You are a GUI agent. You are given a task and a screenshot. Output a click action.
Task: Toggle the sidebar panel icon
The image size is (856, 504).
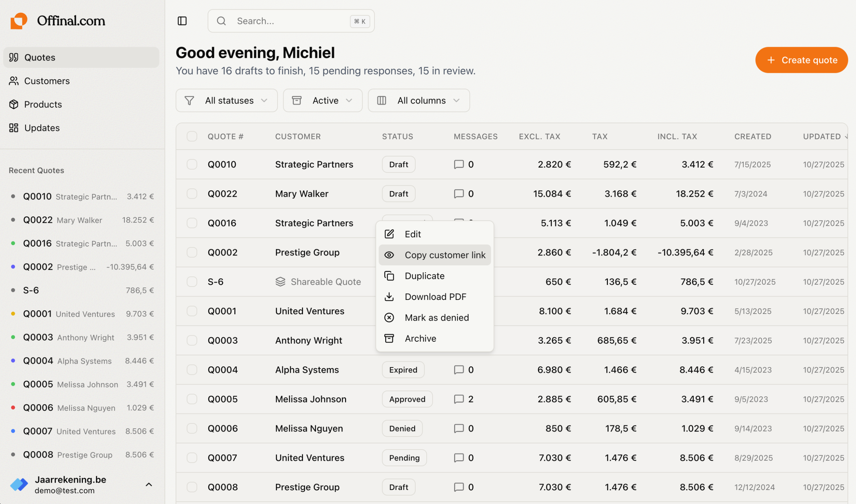click(182, 21)
